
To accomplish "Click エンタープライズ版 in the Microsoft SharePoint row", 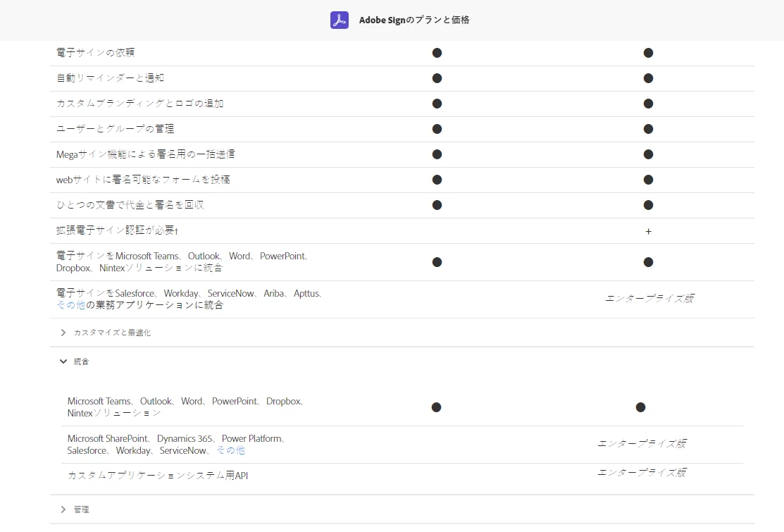I will [x=642, y=443].
